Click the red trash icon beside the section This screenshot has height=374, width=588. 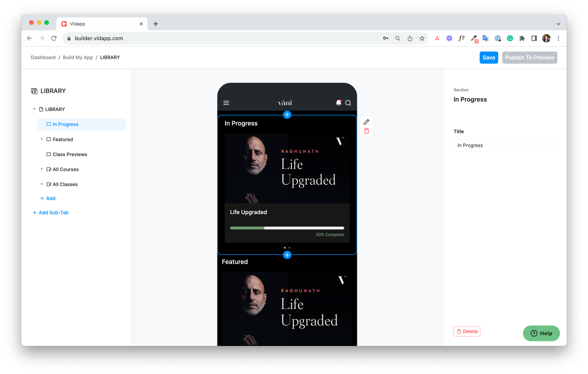366,131
